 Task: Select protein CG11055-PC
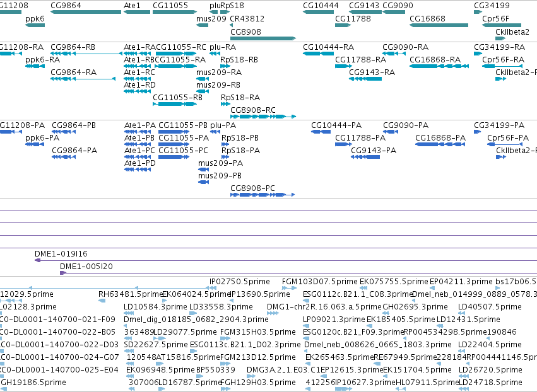click(174, 157)
